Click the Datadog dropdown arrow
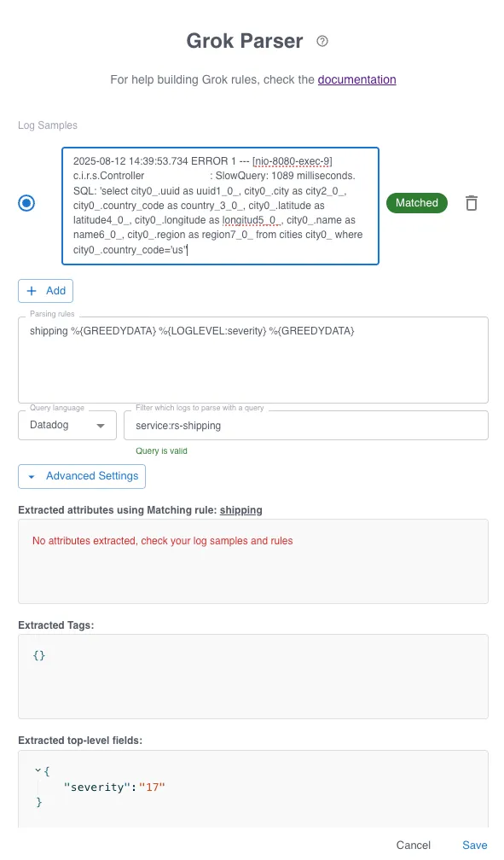The width and height of the screenshot is (504, 860). 101,426
